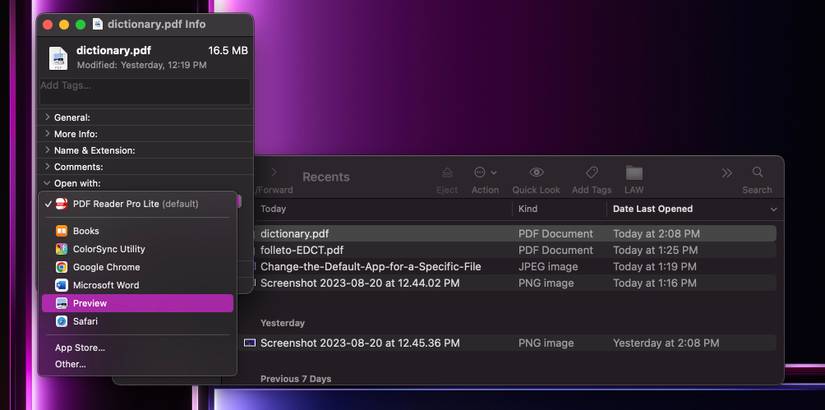825x410 pixels.
Task: Close the dictionary.pdf Info window
Action: 48,25
